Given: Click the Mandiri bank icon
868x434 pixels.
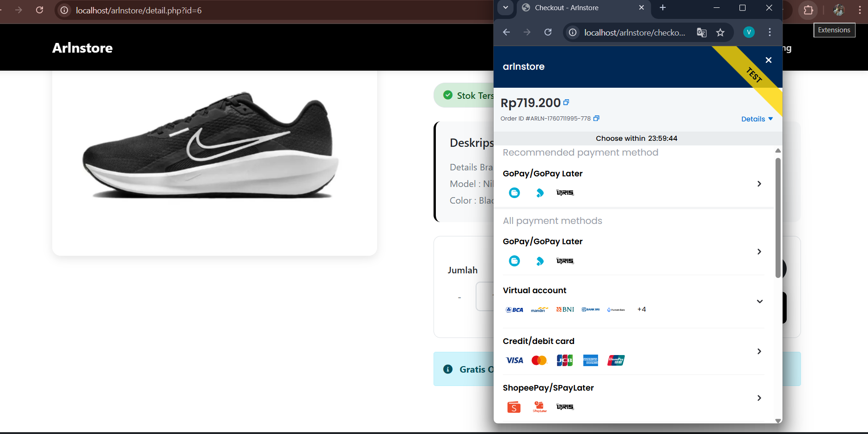Looking at the screenshot, I should [x=538, y=310].
